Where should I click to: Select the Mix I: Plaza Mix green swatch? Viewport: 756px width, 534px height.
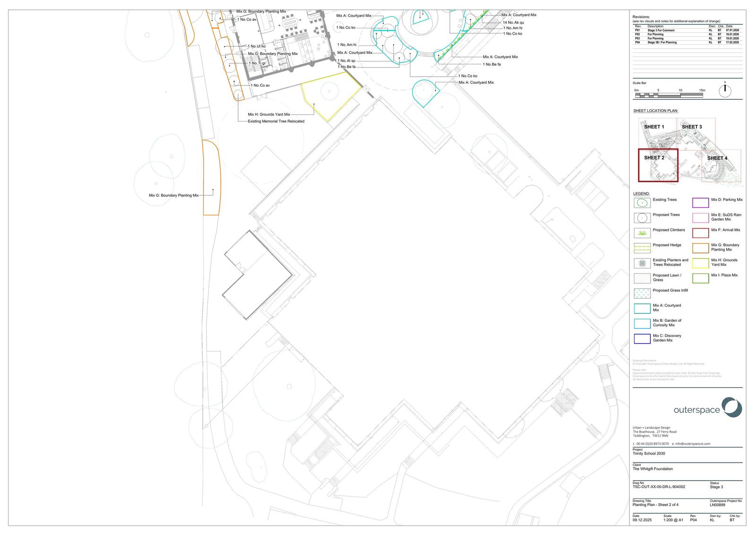(x=700, y=278)
